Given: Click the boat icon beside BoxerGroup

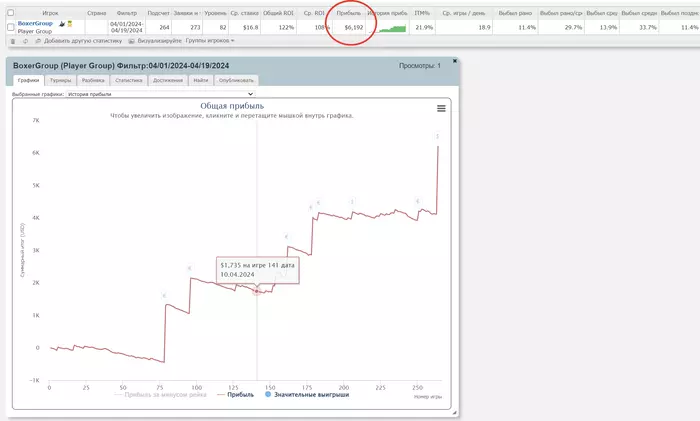Looking at the screenshot, I should click(x=62, y=24).
